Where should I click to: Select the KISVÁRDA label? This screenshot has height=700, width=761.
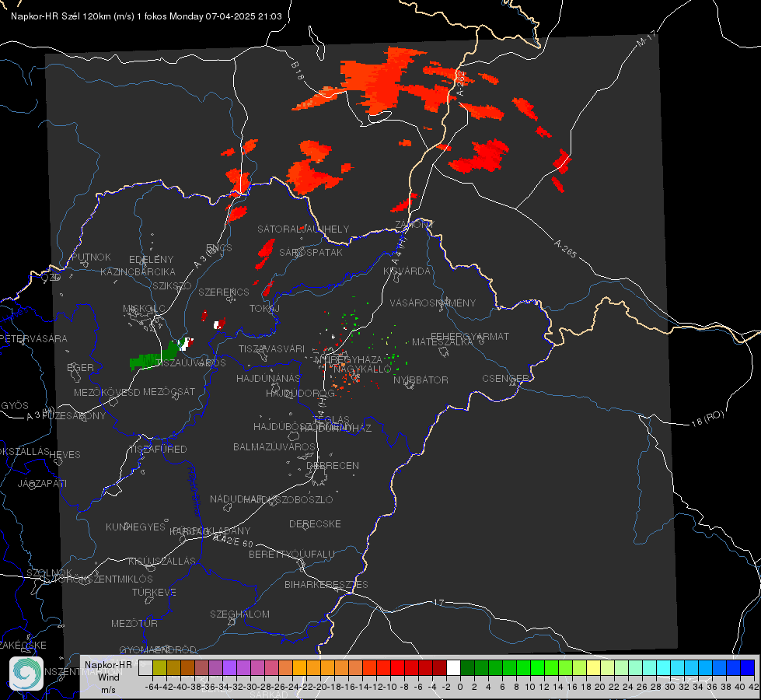click(407, 271)
